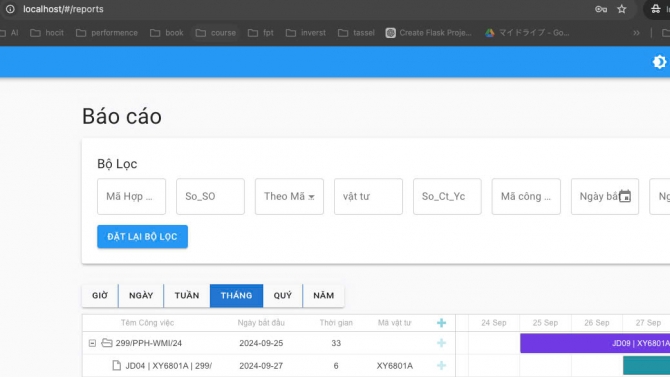Click the Thời gian column header

[x=336, y=323]
